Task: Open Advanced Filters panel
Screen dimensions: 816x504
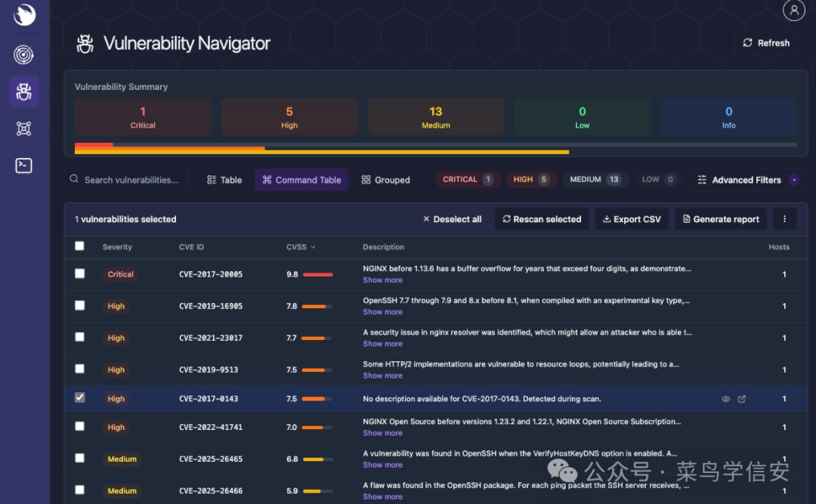Action: pos(748,180)
